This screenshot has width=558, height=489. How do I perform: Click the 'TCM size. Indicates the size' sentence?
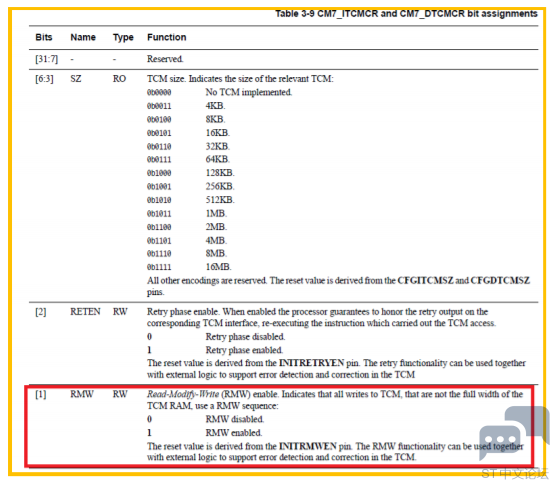(x=240, y=79)
